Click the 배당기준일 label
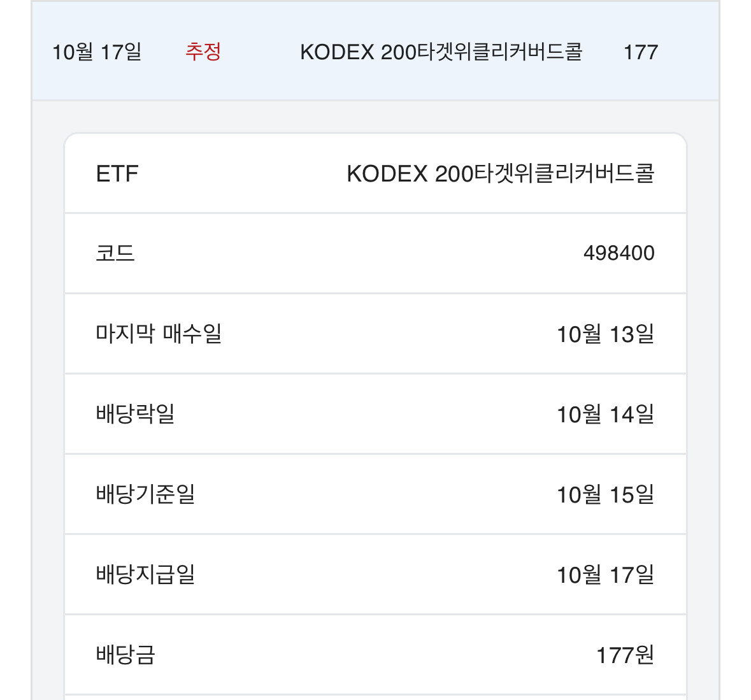 (x=145, y=494)
